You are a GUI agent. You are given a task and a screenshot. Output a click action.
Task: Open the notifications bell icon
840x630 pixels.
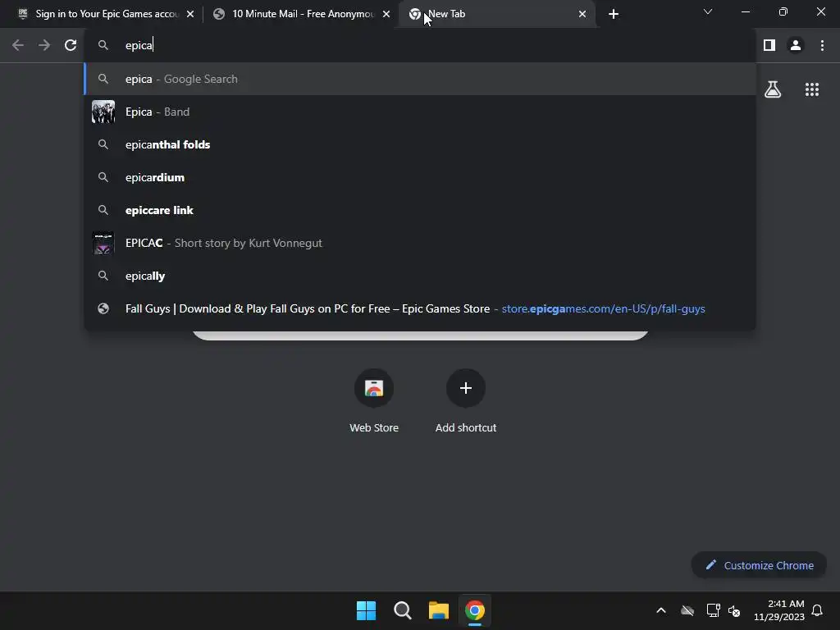(x=818, y=610)
